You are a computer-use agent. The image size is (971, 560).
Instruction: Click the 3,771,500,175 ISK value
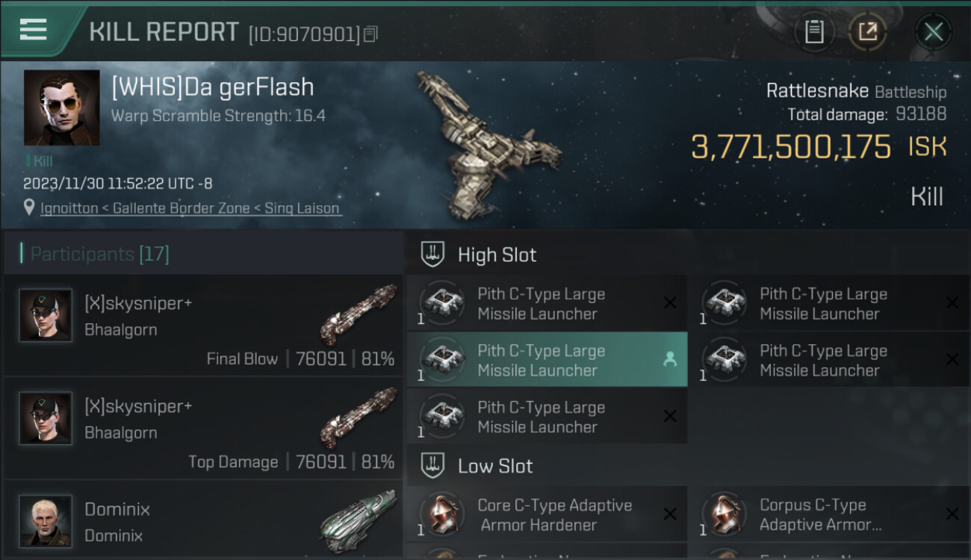coord(791,147)
